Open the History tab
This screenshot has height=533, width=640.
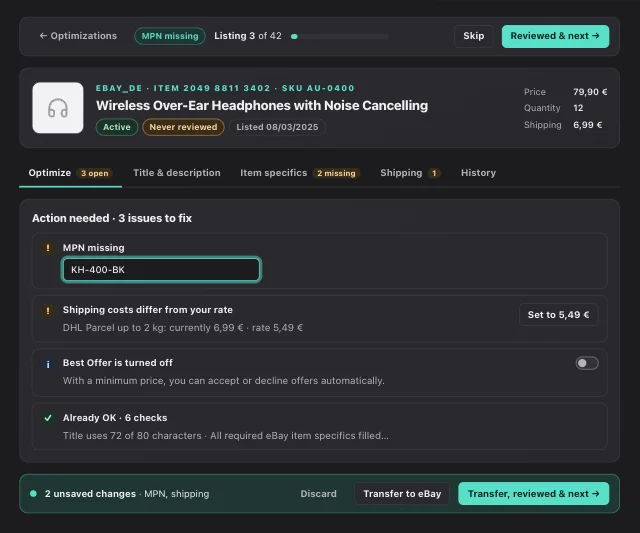pyautogui.click(x=478, y=173)
